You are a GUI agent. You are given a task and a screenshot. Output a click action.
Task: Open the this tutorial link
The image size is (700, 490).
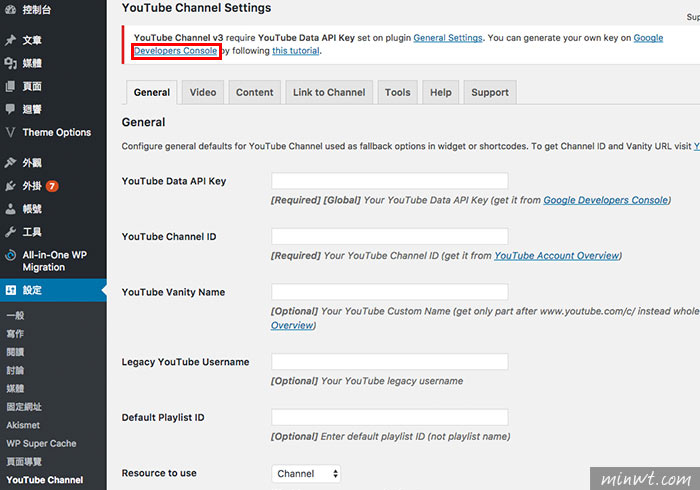[x=296, y=51]
